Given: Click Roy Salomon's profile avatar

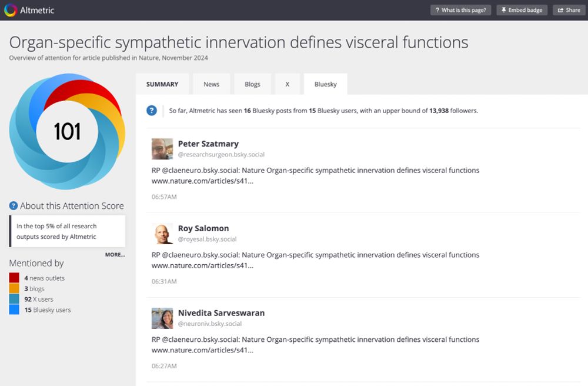Looking at the screenshot, I should point(162,234).
